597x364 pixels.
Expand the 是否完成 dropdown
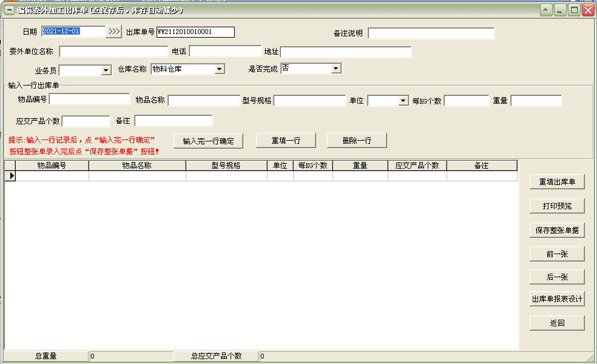(336, 69)
